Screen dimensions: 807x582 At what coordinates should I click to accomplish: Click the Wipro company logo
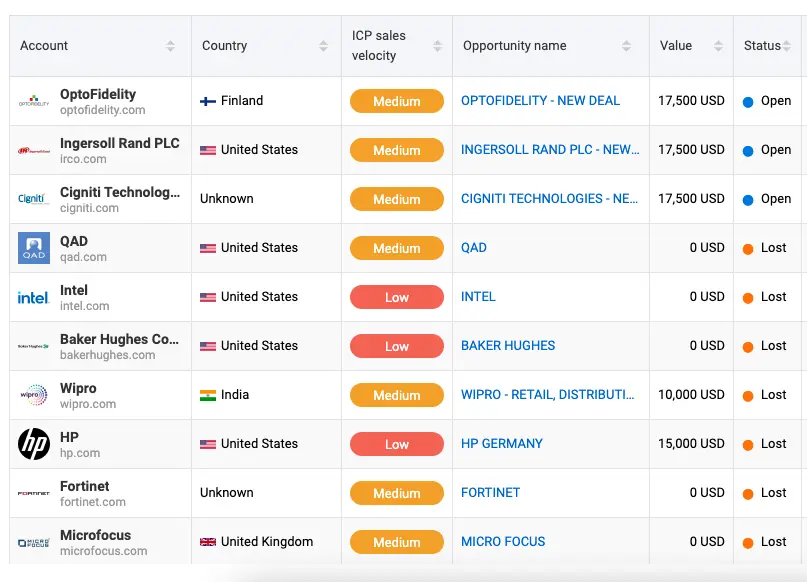pos(34,395)
